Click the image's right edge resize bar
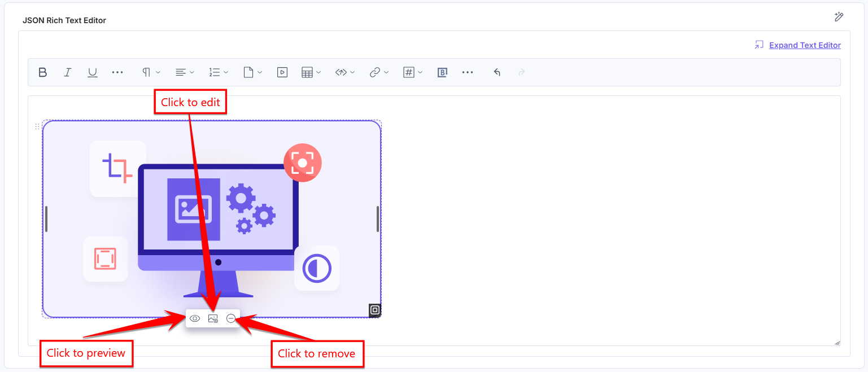Image resolution: width=868 pixels, height=372 pixels. pyautogui.click(x=378, y=219)
